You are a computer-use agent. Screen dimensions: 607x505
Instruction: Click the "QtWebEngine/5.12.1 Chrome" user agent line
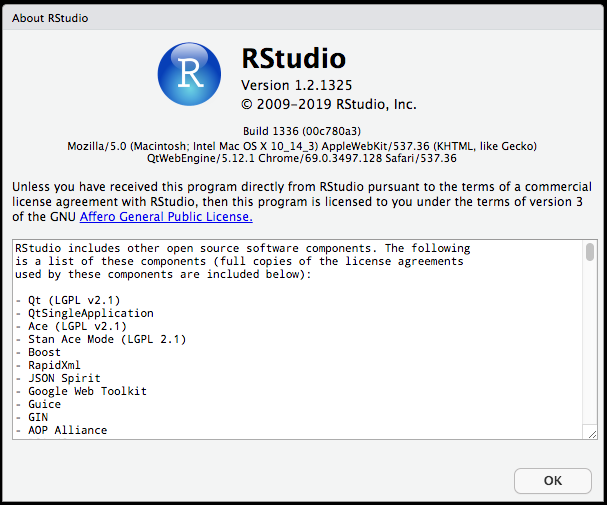coord(302,158)
